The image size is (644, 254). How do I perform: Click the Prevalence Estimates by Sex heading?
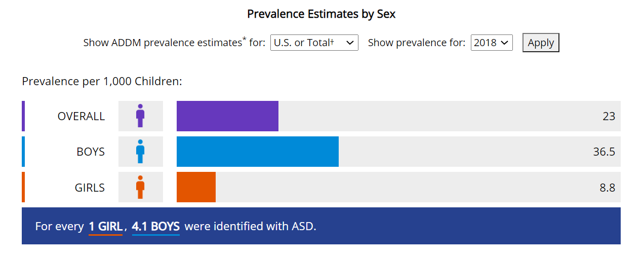pos(321,14)
